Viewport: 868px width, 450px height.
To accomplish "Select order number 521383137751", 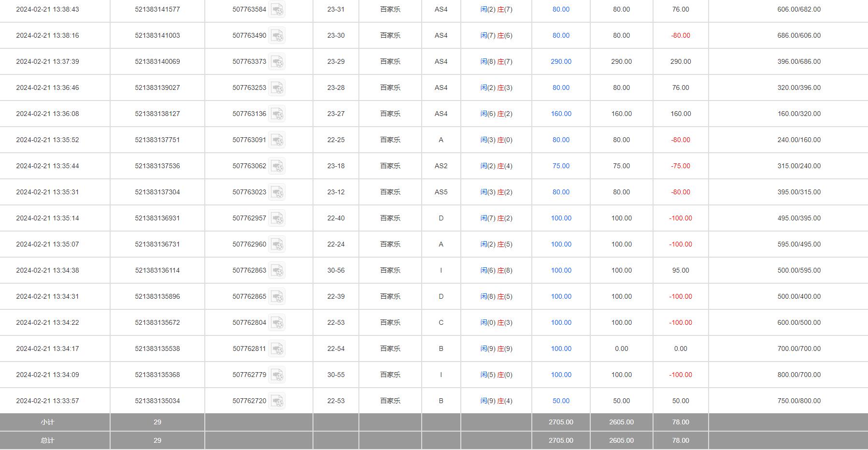I will pos(157,140).
